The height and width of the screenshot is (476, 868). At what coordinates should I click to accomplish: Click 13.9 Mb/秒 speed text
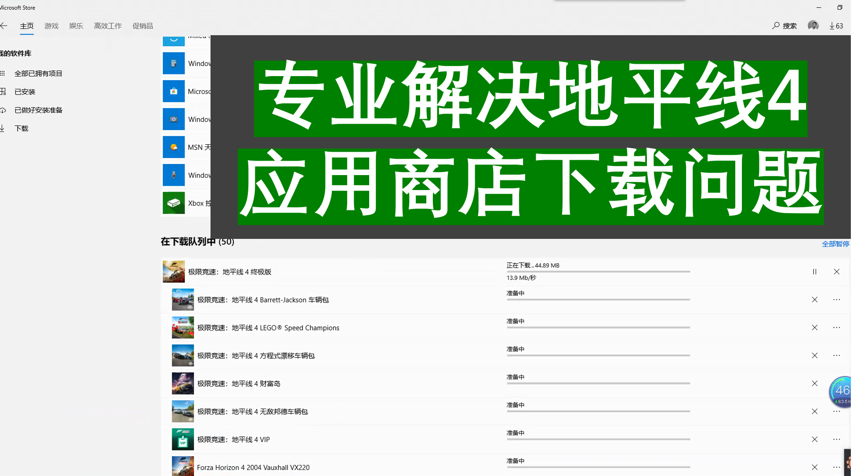(x=521, y=278)
